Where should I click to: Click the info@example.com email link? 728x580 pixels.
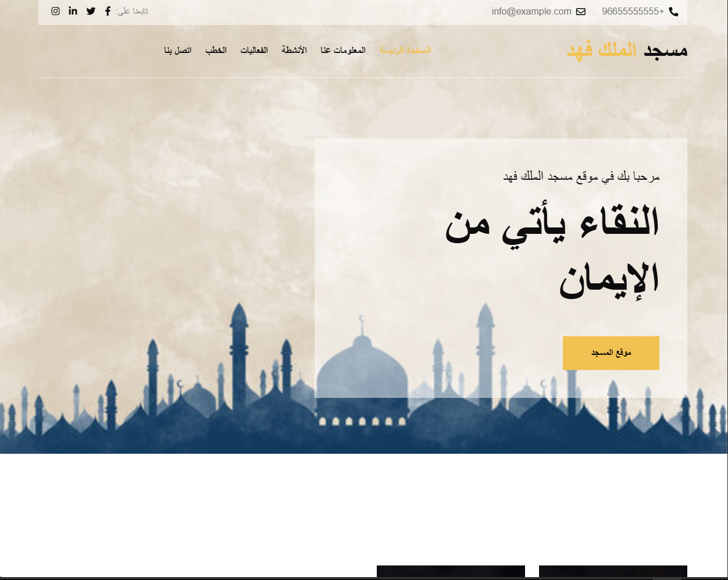(x=531, y=11)
